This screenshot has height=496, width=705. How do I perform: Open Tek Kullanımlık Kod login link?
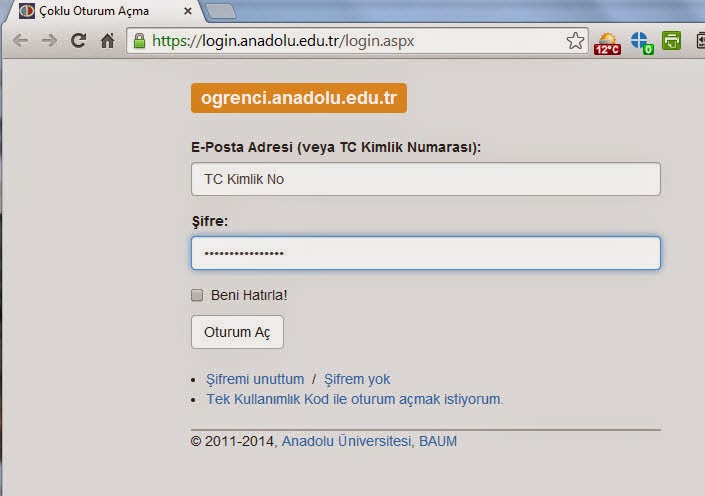(x=354, y=398)
